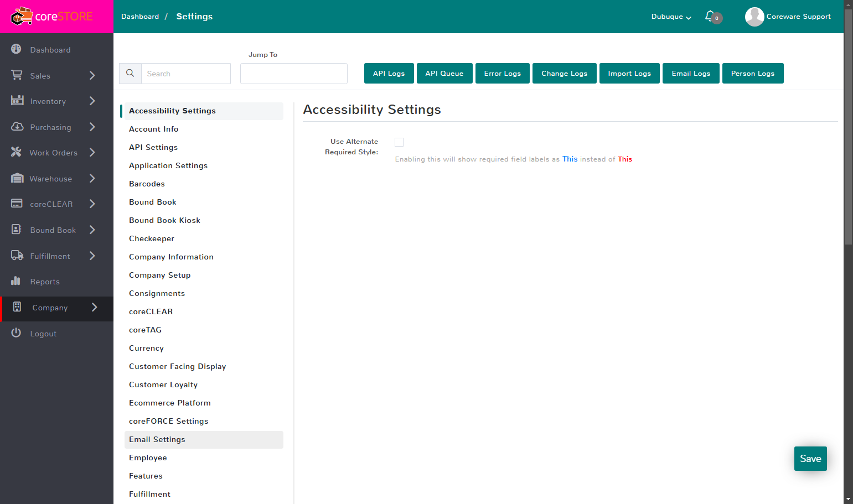The width and height of the screenshot is (853, 504).
Task: Click the Bound Book sidebar icon
Action: click(17, 230)
